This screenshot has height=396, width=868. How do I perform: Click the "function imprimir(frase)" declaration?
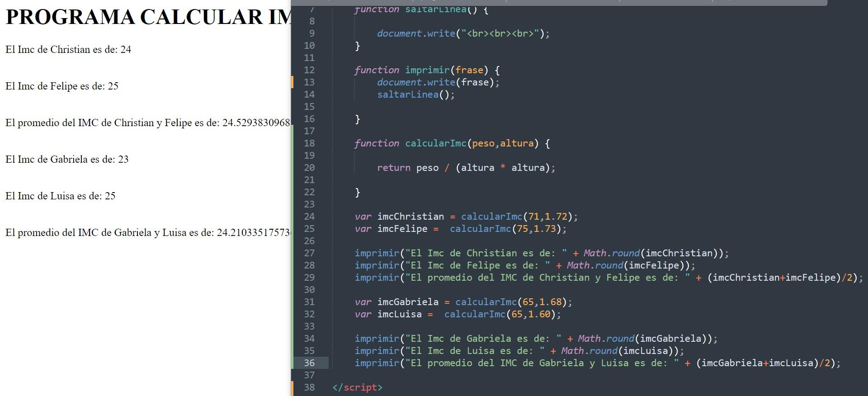[427, 70]
